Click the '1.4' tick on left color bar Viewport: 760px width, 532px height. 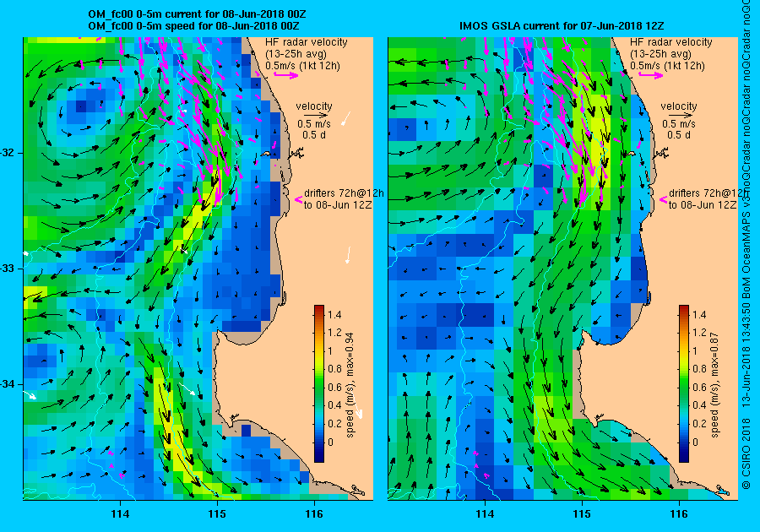(335, 314)
